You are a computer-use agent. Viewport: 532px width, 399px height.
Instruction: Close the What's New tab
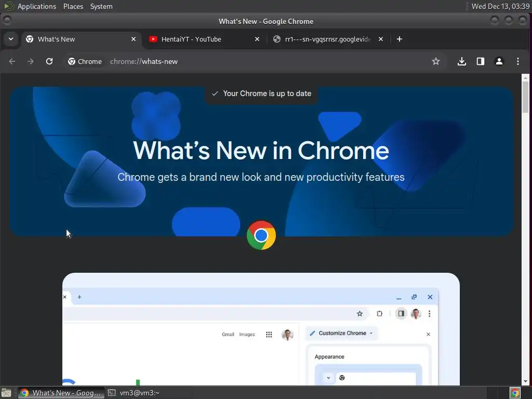coord(134,39)
